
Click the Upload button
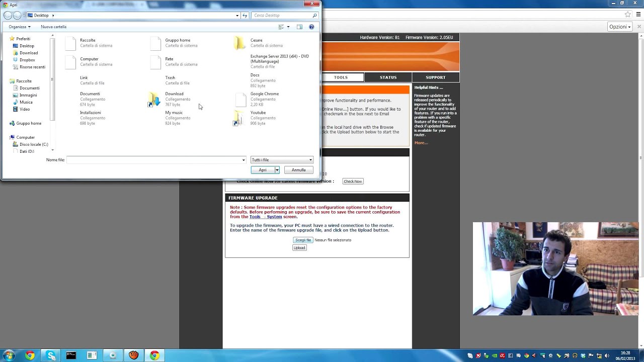(x=299, y=248)
